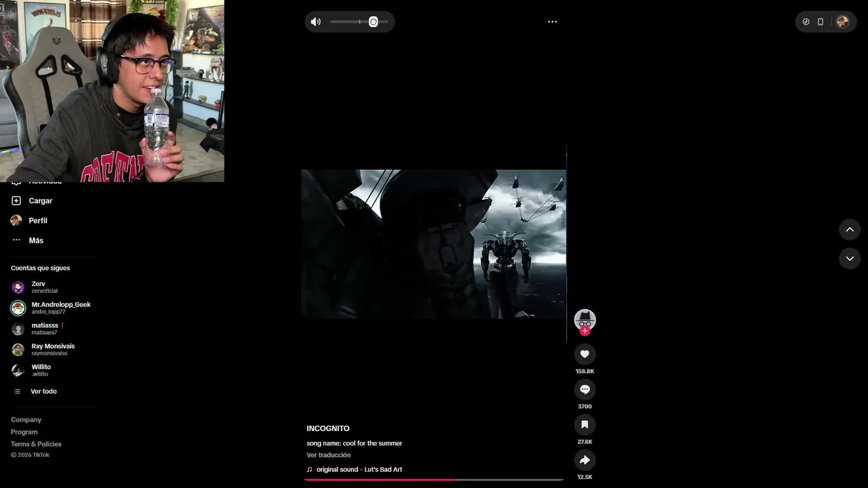Viewport: 868px width, 488px height.
Task: Open the video author's avatar
Action: (585, 319)
